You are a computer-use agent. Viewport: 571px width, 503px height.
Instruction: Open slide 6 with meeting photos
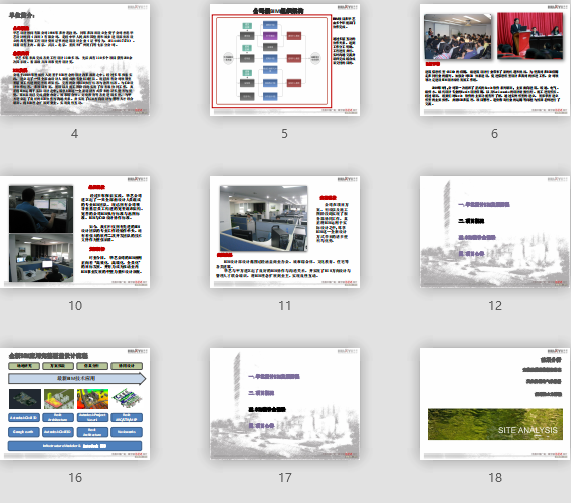495,60
